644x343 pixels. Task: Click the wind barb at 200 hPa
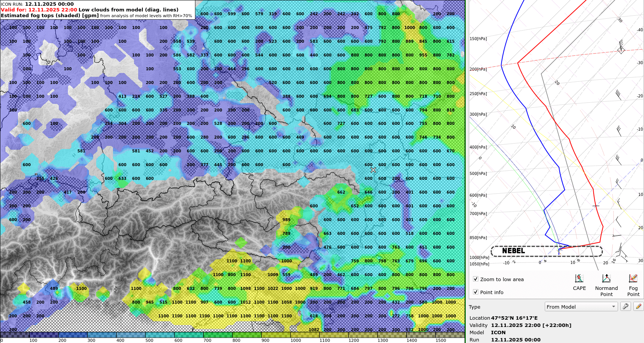coord(621,46)
